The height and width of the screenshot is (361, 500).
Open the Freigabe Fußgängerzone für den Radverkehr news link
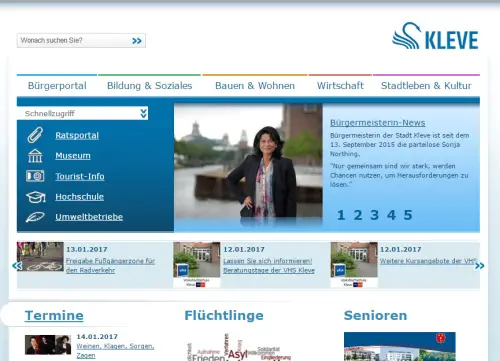pyautogui.click(x=110, y=266)
